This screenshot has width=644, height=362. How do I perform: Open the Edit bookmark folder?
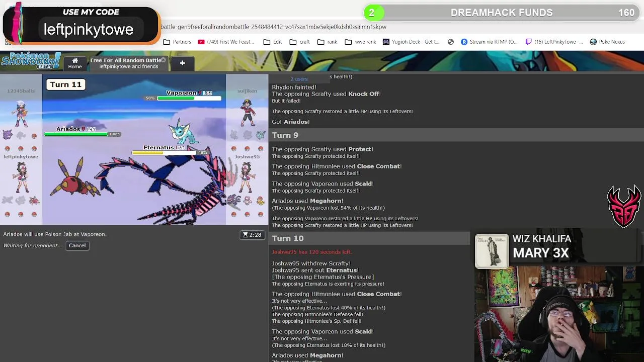pyautogui.click(x=273, y=42)
